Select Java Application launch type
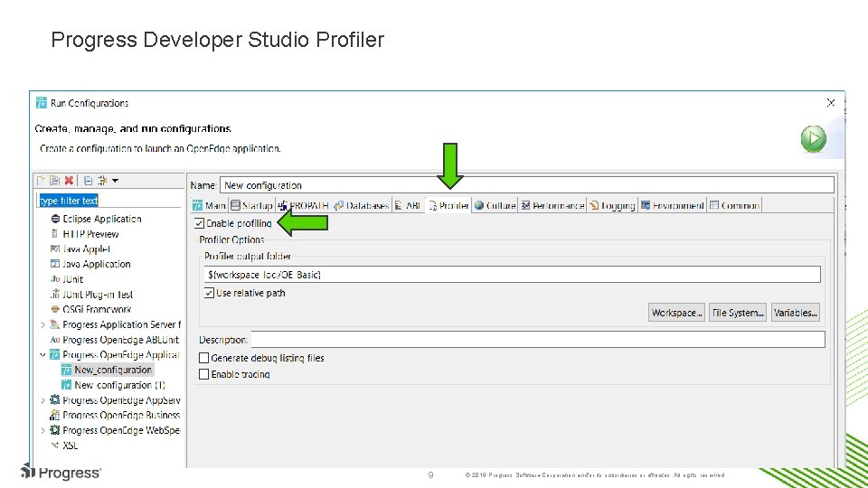The image size is (868, 488). [97, 264]
